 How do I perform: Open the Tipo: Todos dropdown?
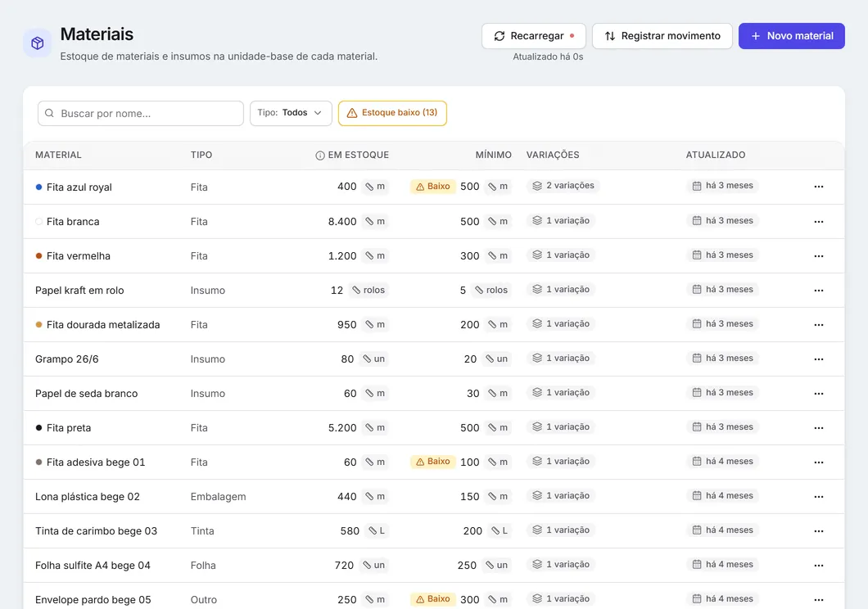(291, 114)
